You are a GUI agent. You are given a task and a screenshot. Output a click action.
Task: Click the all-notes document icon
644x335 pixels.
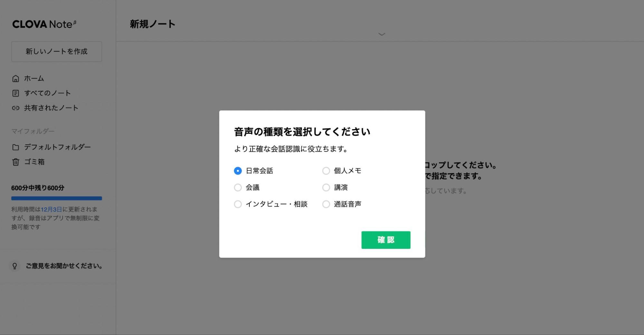(x=15, y=94)
